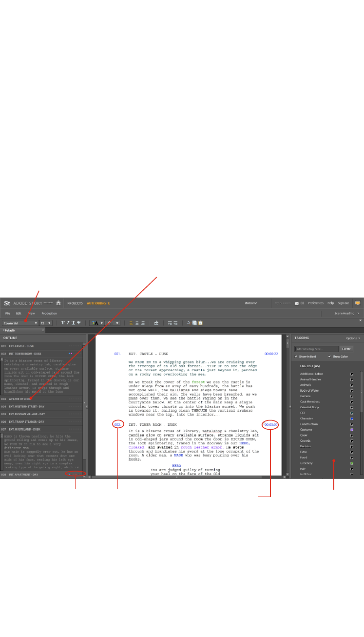The height and width of the screenshot is (637, 364).
Task: Uncheck the Show in Bold checkbox
Action: (x=296, y=357)
